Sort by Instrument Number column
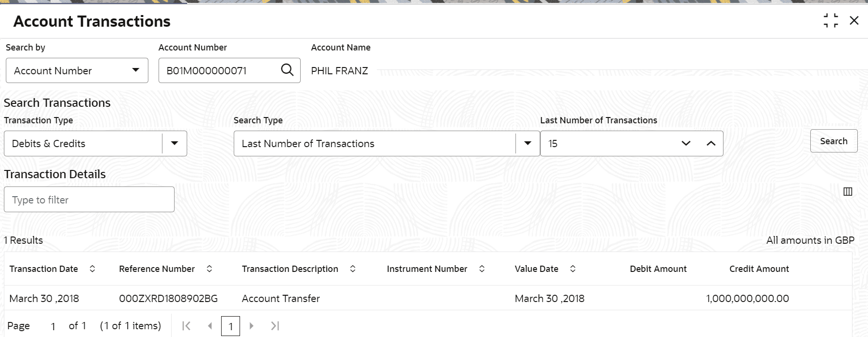This screenshot has height=337, width=868. tap(482, 269)
